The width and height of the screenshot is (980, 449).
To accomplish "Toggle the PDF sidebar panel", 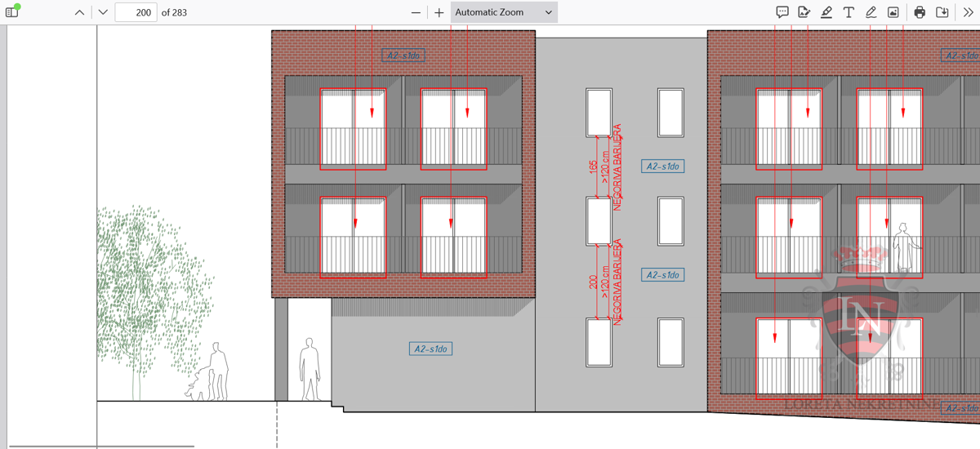I will [x=12, y=12].
